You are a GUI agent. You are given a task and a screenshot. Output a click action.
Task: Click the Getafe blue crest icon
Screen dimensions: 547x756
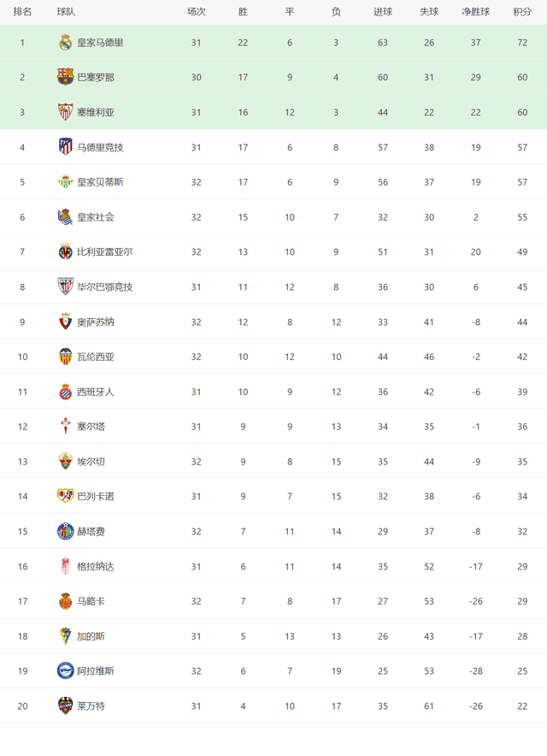click(66, 531)
